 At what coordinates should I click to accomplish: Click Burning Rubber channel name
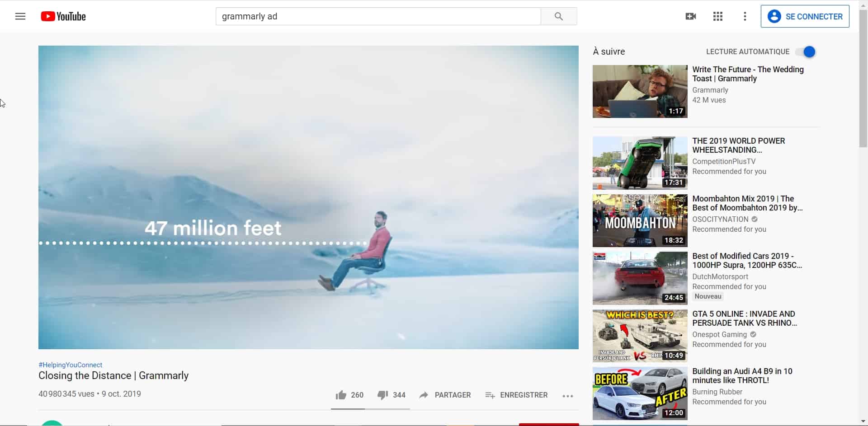click(x=717, y=392)
